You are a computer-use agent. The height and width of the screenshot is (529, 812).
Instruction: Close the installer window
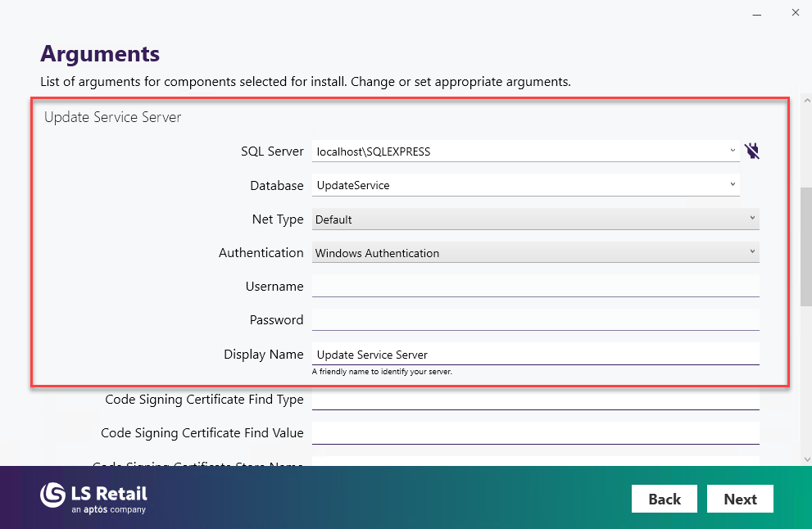[795, 13]
